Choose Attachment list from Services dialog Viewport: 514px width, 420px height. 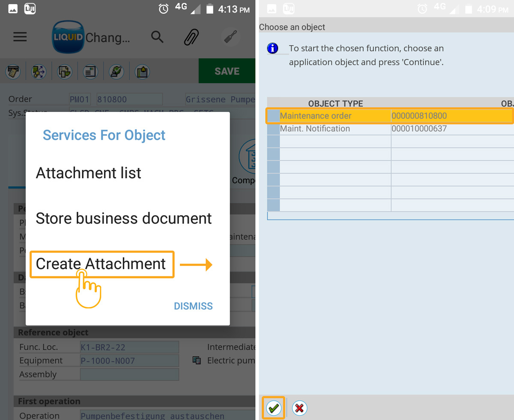click(89, 173)
